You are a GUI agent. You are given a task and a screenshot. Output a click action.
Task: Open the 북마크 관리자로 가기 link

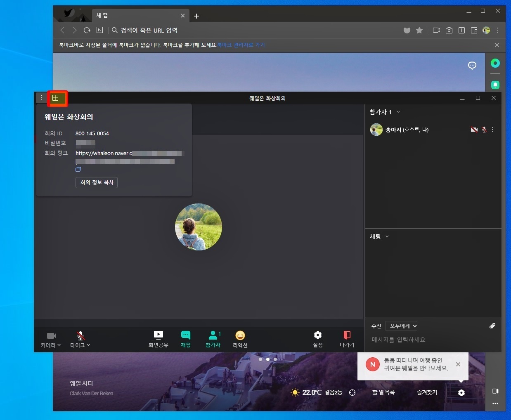(241, 45)
